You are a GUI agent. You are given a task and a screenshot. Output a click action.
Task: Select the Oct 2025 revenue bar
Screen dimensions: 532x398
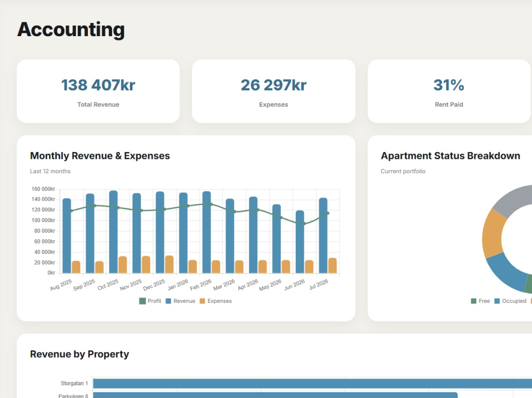point(113,232)
